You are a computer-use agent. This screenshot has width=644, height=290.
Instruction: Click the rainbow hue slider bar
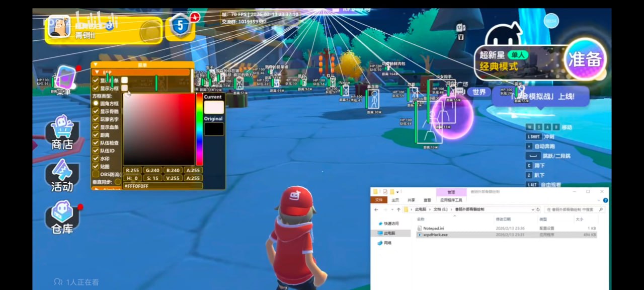pyautogui.click(x=199, y=129)
